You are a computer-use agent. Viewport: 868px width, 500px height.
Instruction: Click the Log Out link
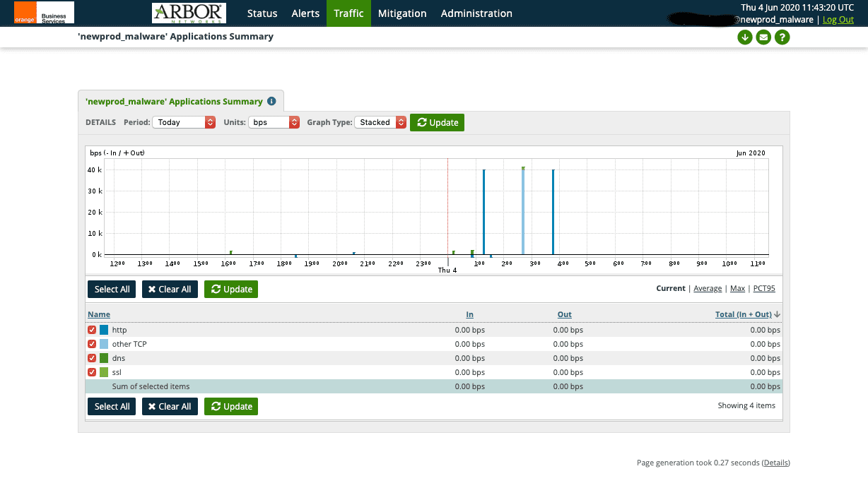pos(838,20)
